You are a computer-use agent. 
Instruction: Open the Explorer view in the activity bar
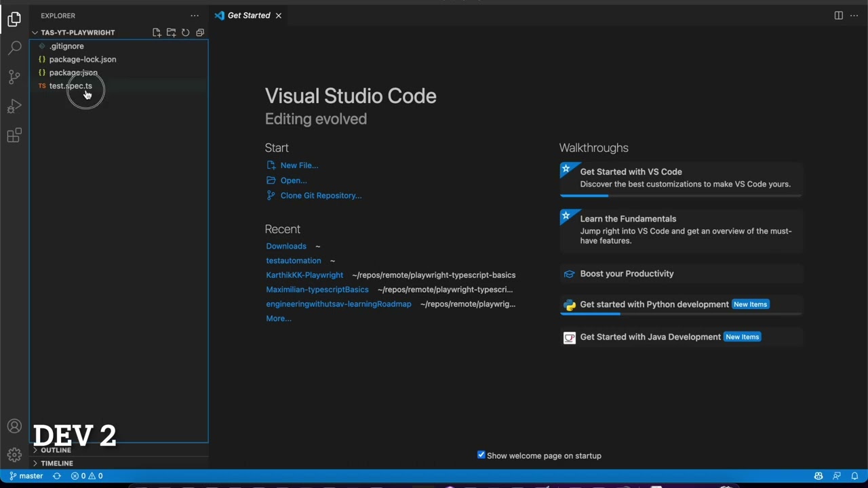[x=14, y=19]
